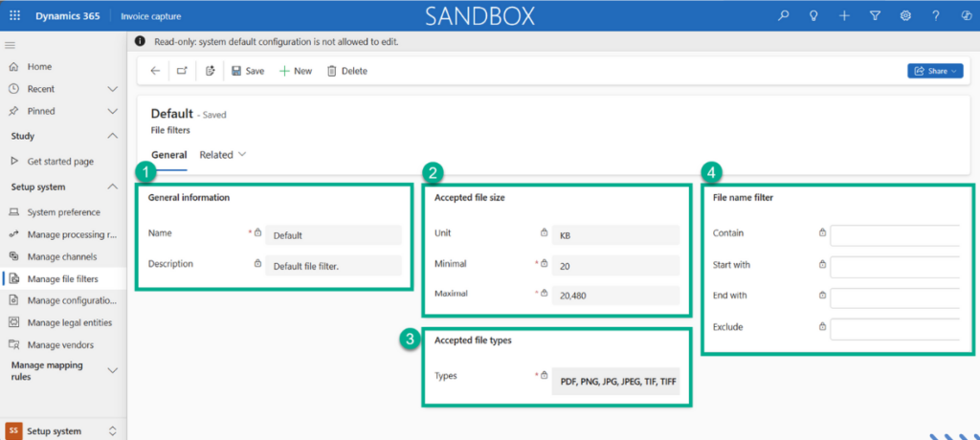Click the lock icon beside Types field

coord(544,376)
